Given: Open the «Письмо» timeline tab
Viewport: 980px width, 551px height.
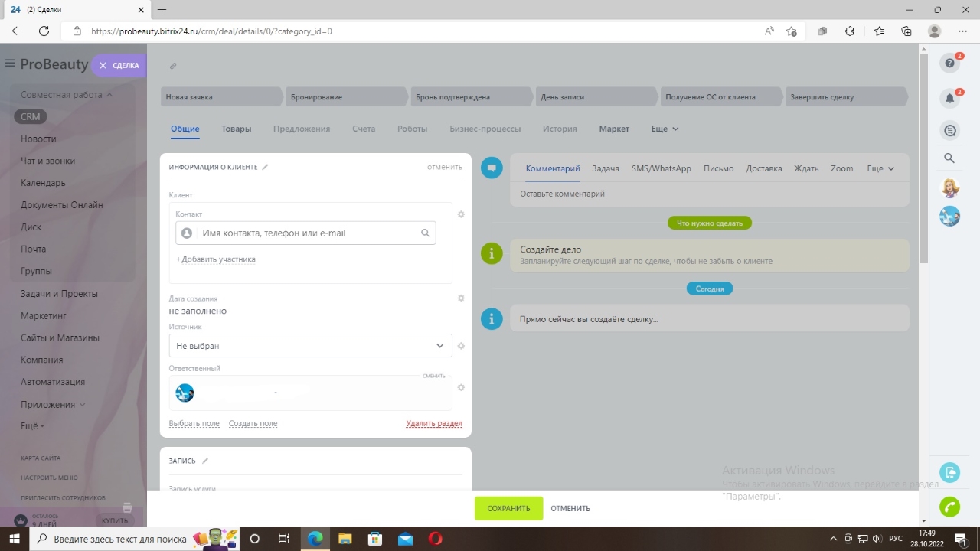Looking at the screenshot, I should [718, 168].
